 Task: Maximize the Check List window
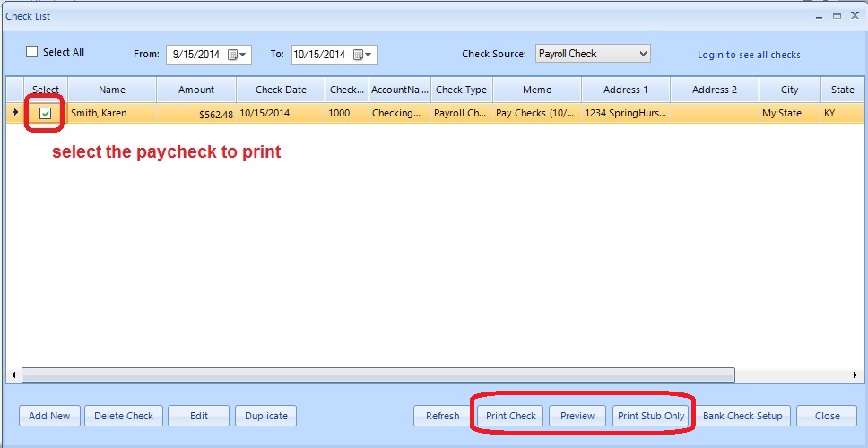837,15
